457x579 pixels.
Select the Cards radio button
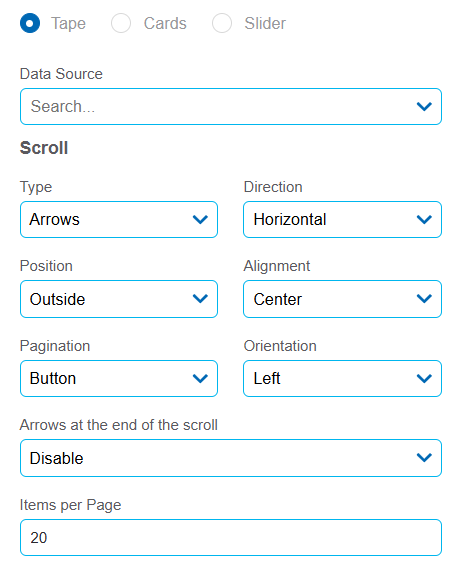point(121,23)
